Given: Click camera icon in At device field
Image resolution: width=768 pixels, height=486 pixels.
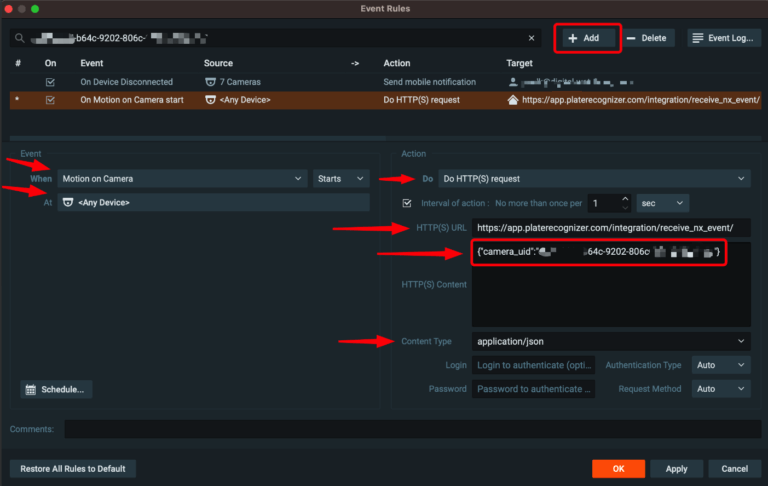Looking at the screenshot, I should [68, 202].
